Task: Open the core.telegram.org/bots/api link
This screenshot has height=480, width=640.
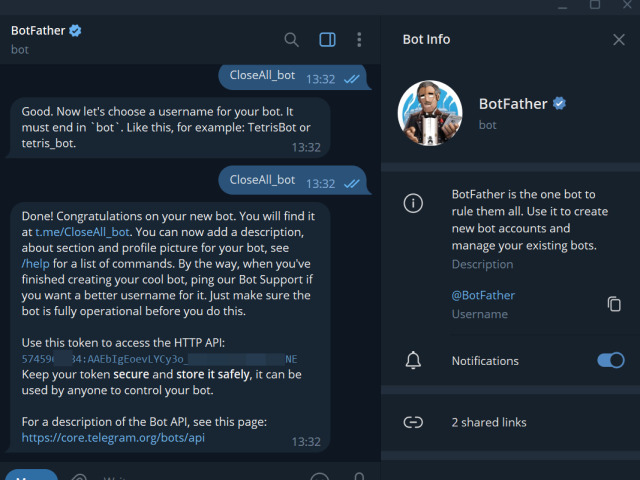Action: click(x=113, y=438)
